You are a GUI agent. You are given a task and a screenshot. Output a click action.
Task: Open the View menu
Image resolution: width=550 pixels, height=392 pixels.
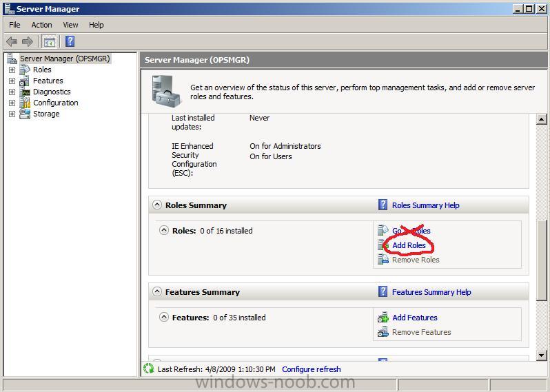70,25
